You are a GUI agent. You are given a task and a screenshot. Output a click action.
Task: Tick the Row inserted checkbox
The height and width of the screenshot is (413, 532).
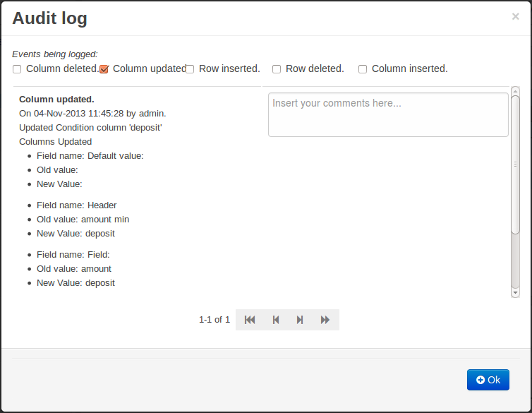click(x=190, y=69)
